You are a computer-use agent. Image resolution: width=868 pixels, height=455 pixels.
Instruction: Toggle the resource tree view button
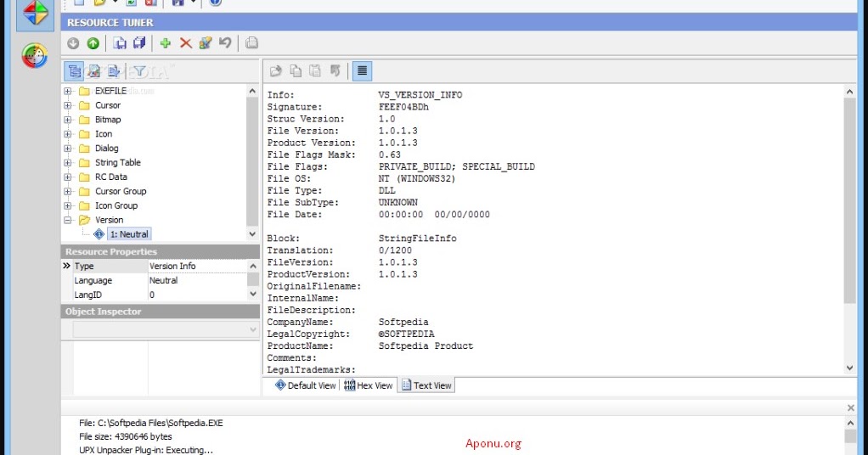coord(74,70)
